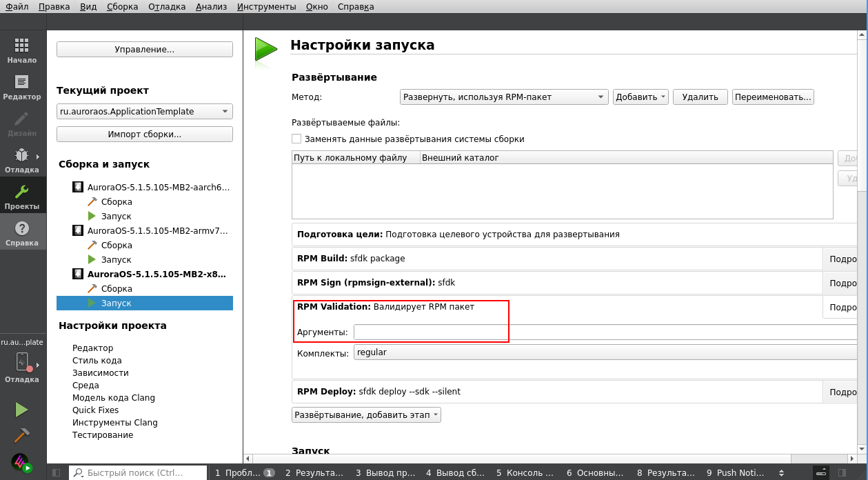Switch to Редактор mode icon

click(x=21, y=86)
